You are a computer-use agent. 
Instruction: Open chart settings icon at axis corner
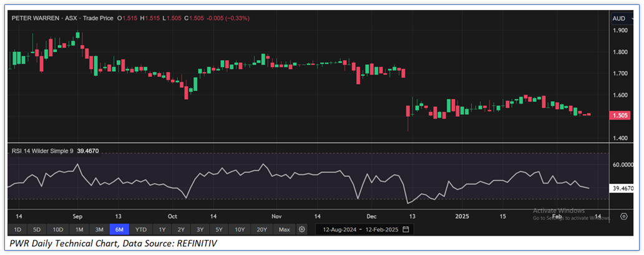point(624,216)
